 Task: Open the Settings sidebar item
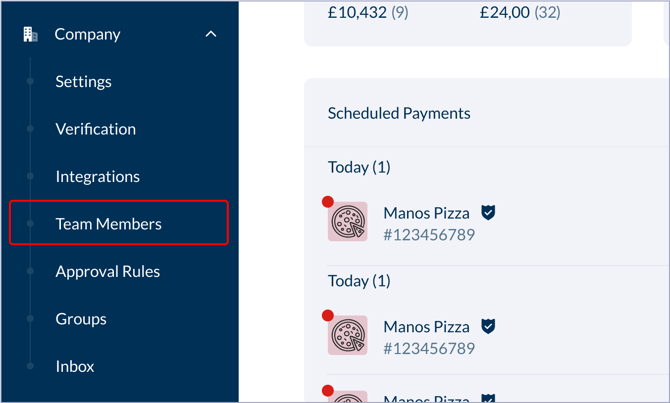pos(83,82)
